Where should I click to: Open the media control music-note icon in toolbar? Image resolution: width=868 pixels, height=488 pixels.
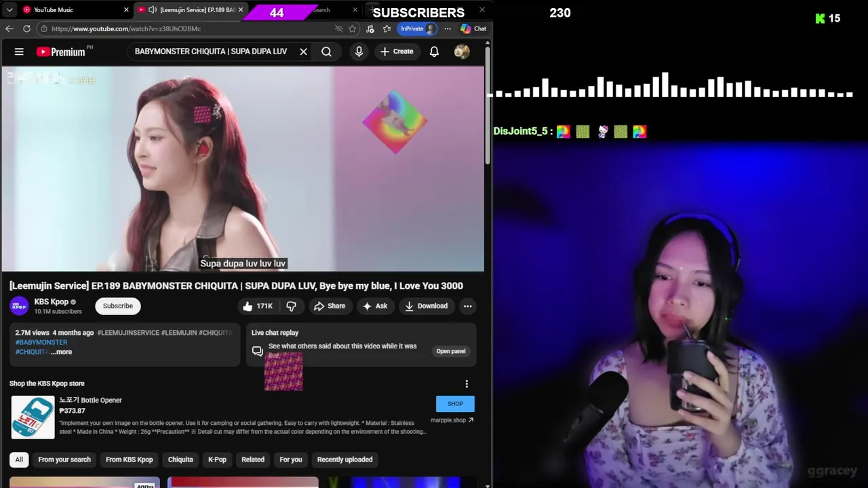click(370, 28)
